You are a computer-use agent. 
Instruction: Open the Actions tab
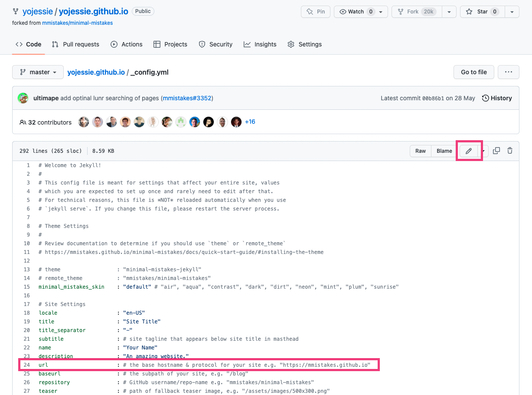[x=127, y=44]
